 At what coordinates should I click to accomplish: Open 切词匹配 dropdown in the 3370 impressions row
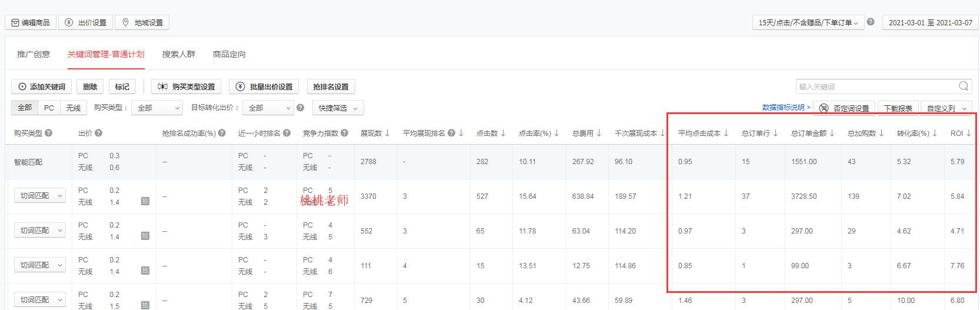[x=39, y=196]
